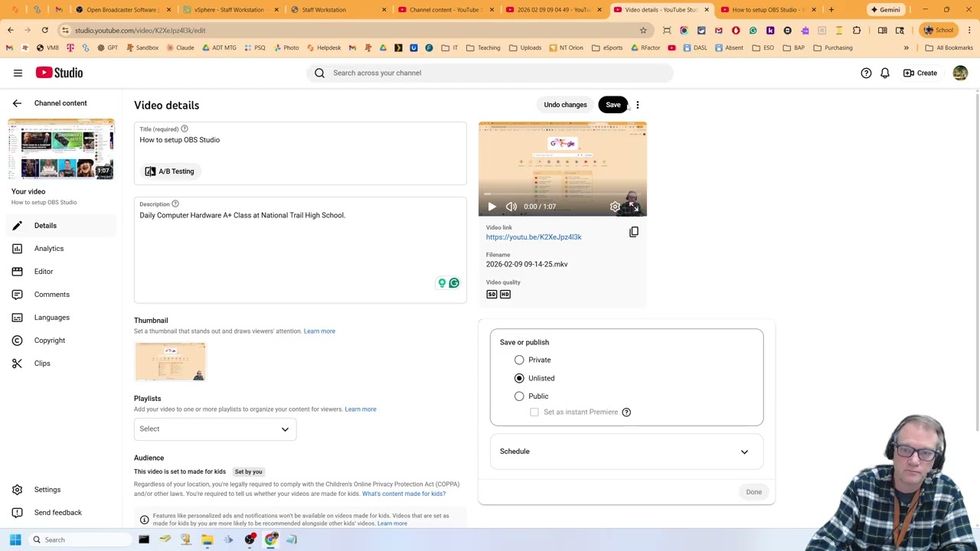980x551 pixels.
Task: Open the Playlists Select dropdown
Action: click(215, 429)
